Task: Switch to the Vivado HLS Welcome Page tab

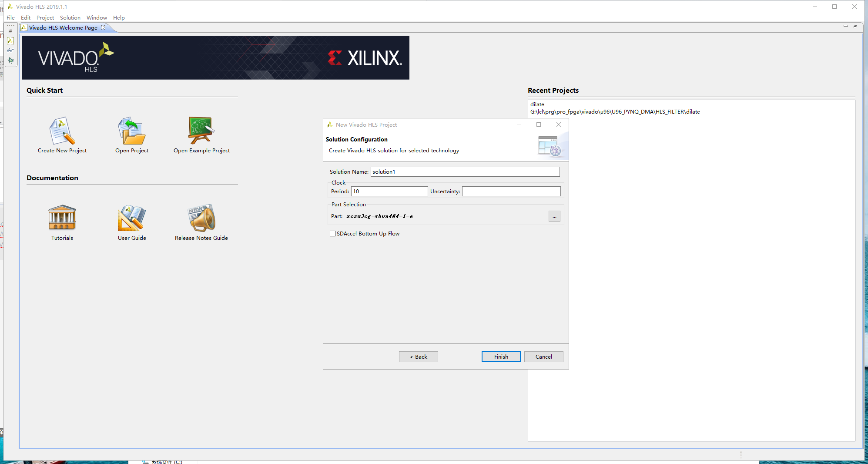Action: click(63, 27)
